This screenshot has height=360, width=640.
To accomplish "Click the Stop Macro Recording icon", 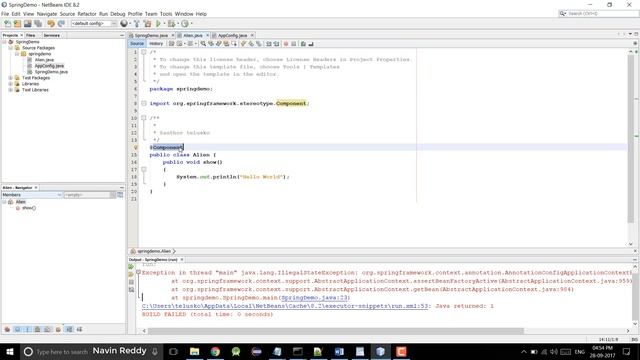I will [293, 44].
